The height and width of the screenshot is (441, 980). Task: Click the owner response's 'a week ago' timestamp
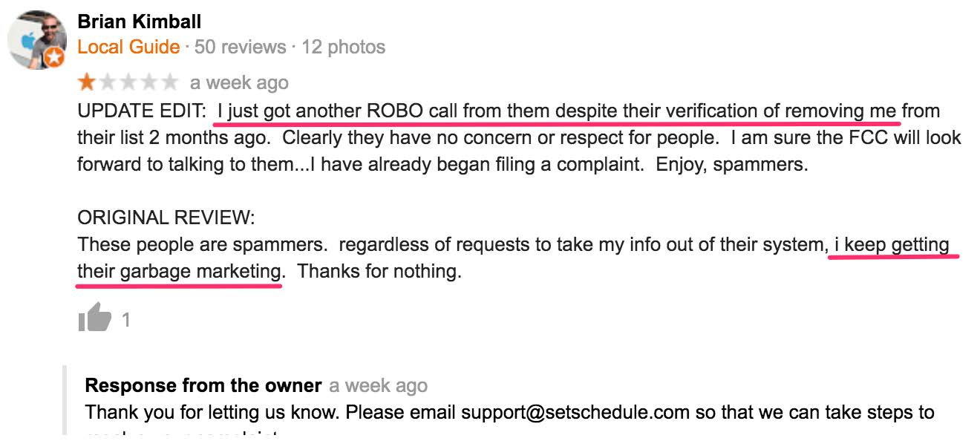tap(379, 386)
